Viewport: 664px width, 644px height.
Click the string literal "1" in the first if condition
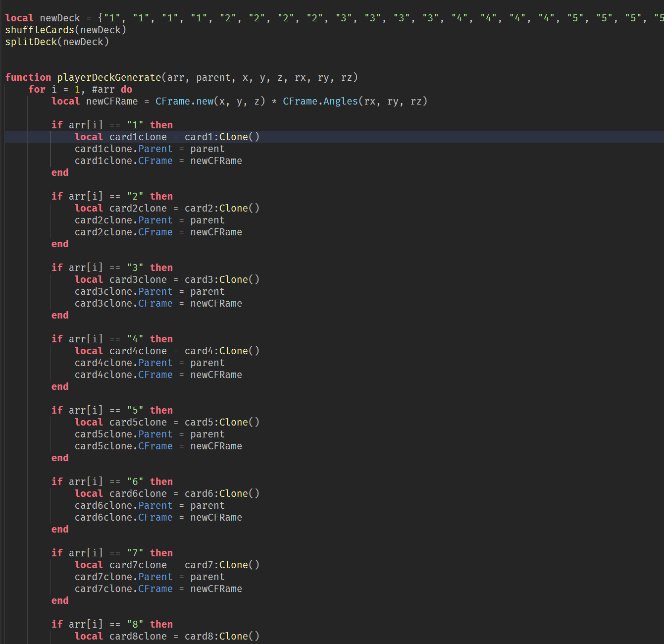[x=135, y=124]
